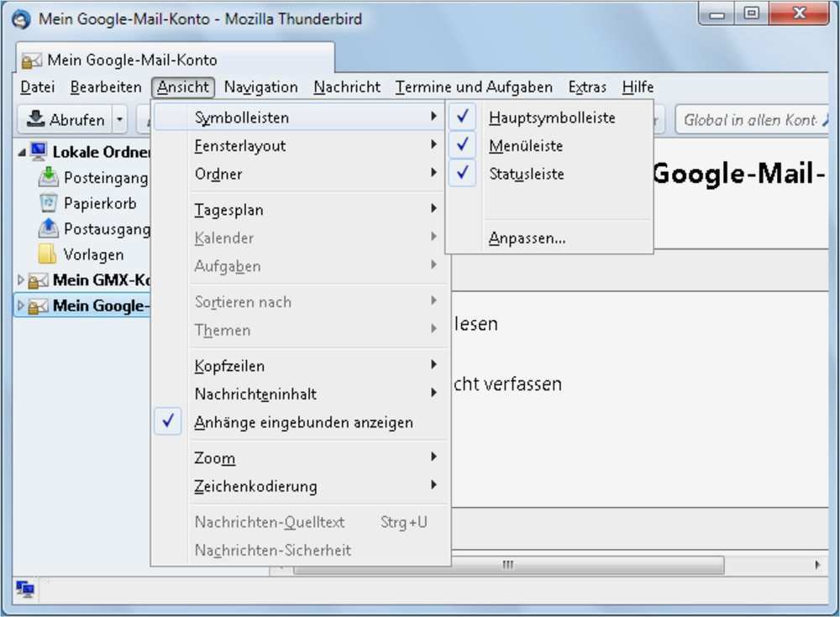Close the Thunderbird window

pos(799,14)
